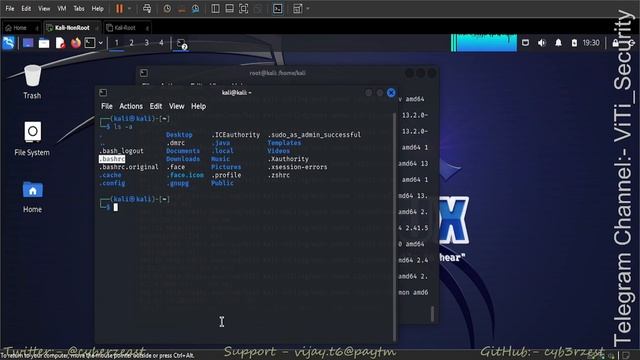Switch to workspace 3
Screen dimensions: 640x360
point(146,43)
